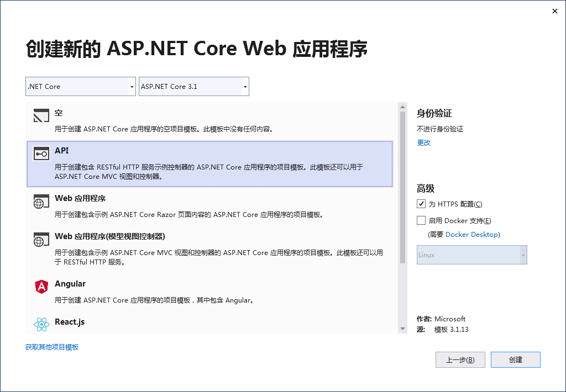
Task: Click the 空项目模板 description text
Action: (x=165, y=129)
